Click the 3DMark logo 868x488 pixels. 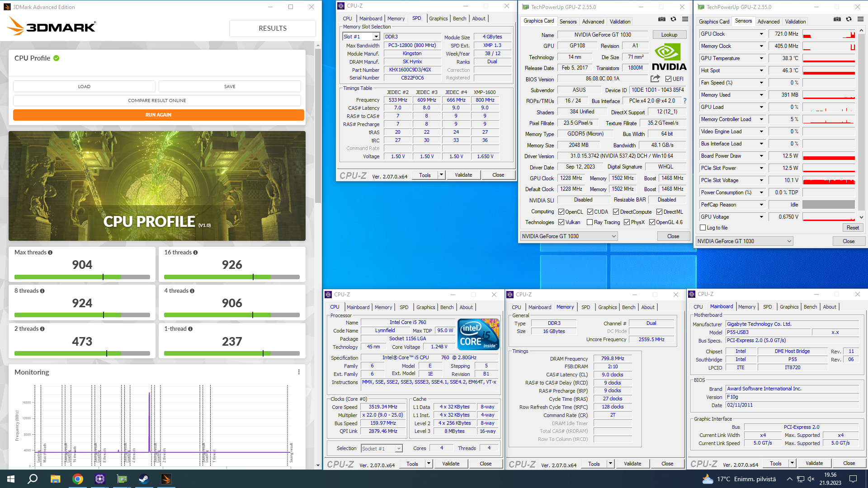[x=51, y=26]
